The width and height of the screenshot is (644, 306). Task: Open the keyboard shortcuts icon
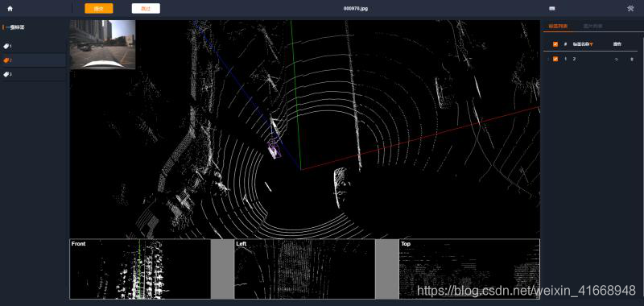coord(552,8)
